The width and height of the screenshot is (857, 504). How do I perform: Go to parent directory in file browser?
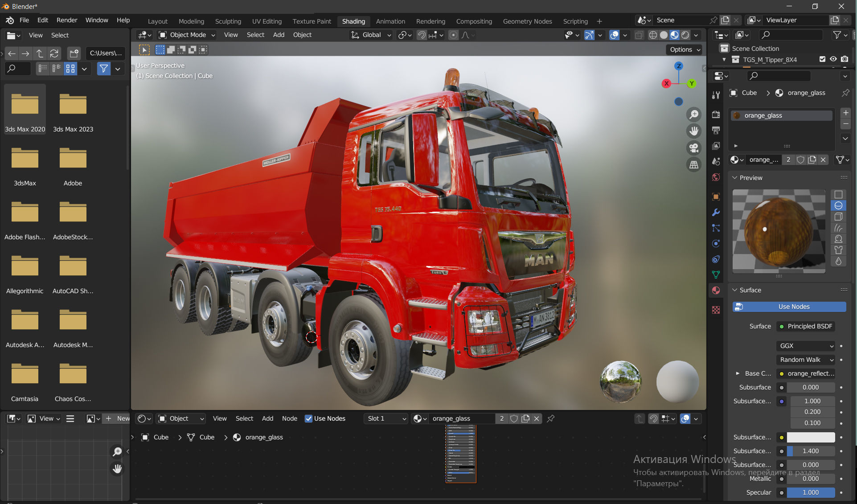(x=40, y=53)
